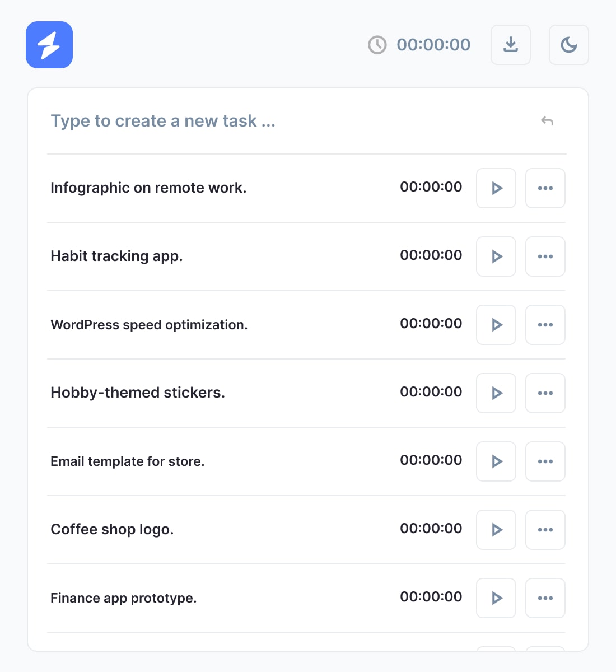Start timer for Habit tracking app
Screen dimensions: 616x672
pos(496,256)
